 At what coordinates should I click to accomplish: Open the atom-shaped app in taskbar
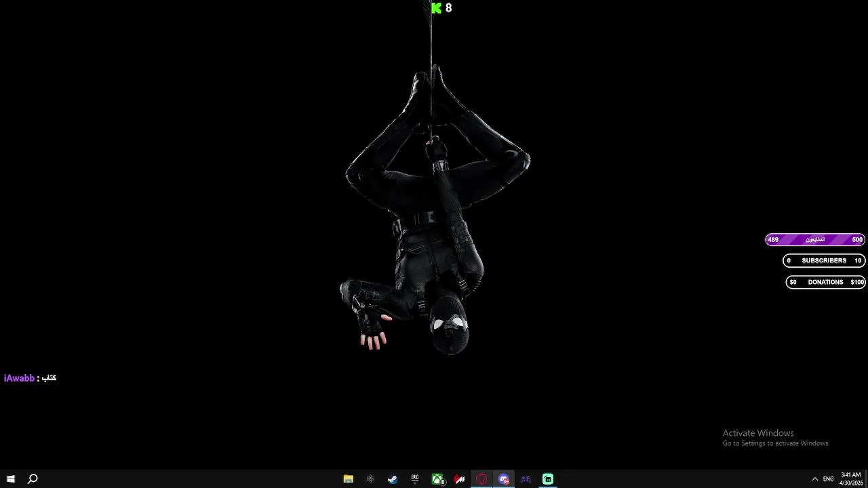[x=370, y=479]
